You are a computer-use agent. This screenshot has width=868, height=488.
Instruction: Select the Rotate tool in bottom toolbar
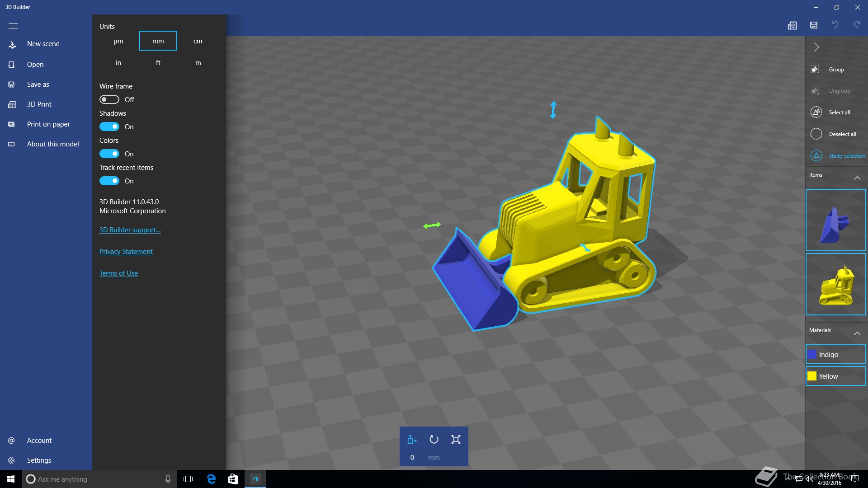point(434,440)
